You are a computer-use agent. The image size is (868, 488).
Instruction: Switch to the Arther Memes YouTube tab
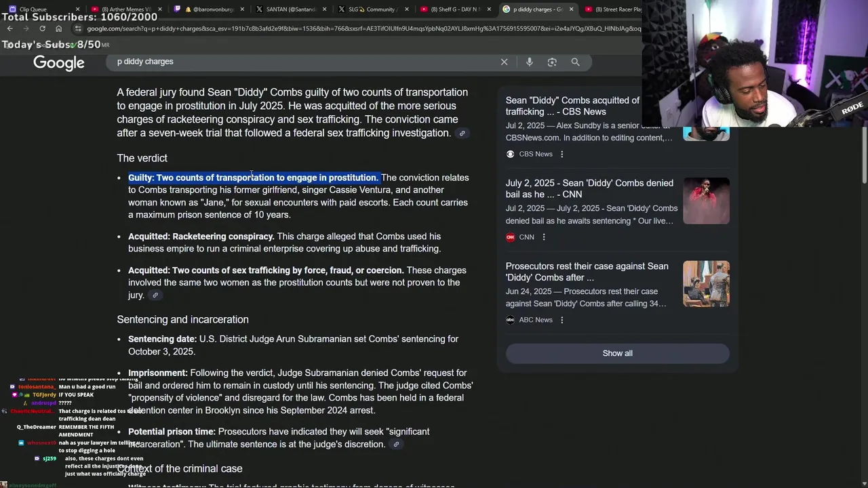[x=125, y=9]
